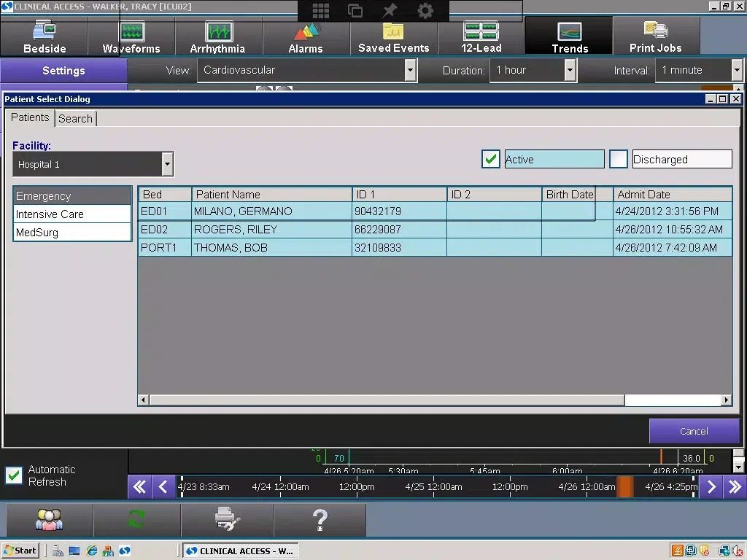
Task: Select the Emergency unit
Action: pyautogui.click(x=72, y=195)
